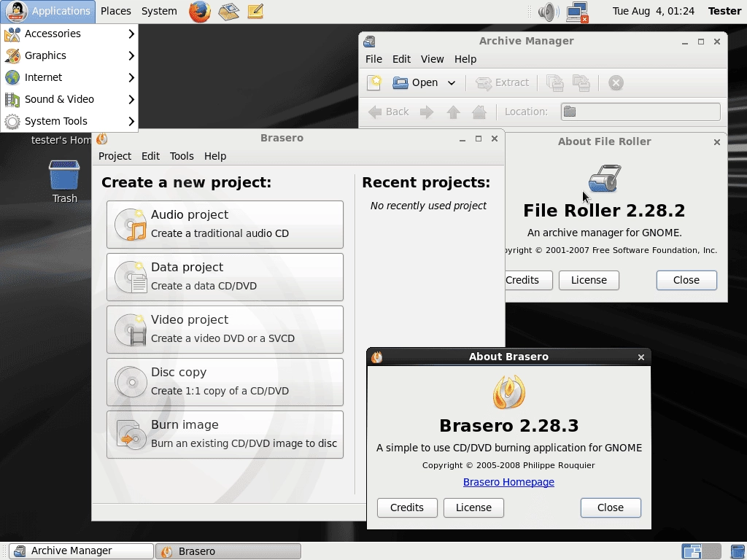Click the Burn image icon

pos(131,435)
